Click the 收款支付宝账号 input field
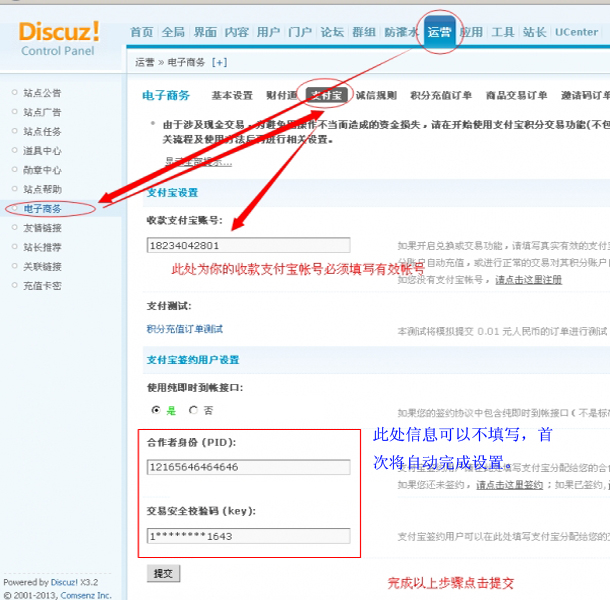 248,246
